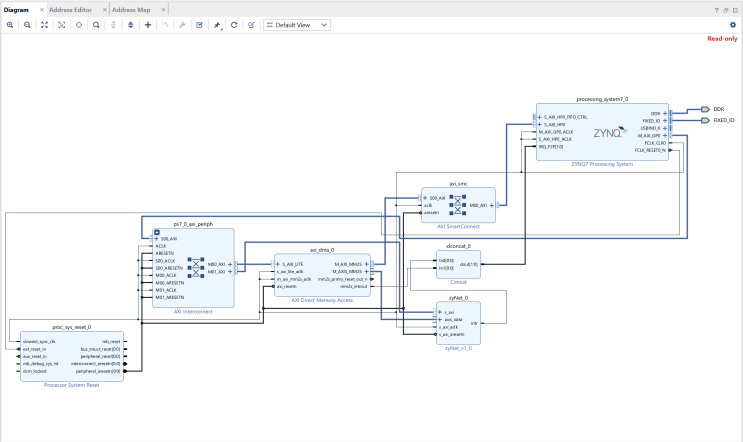This screenshot has height=442, width=743.
Task: Click the help question mark icon
Action: point(716,10)
